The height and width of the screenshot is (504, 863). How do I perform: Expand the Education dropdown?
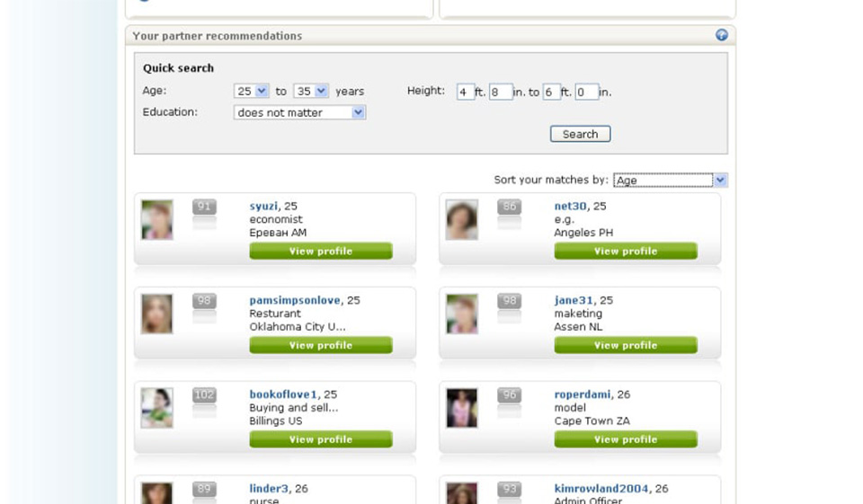coord(299,113)
